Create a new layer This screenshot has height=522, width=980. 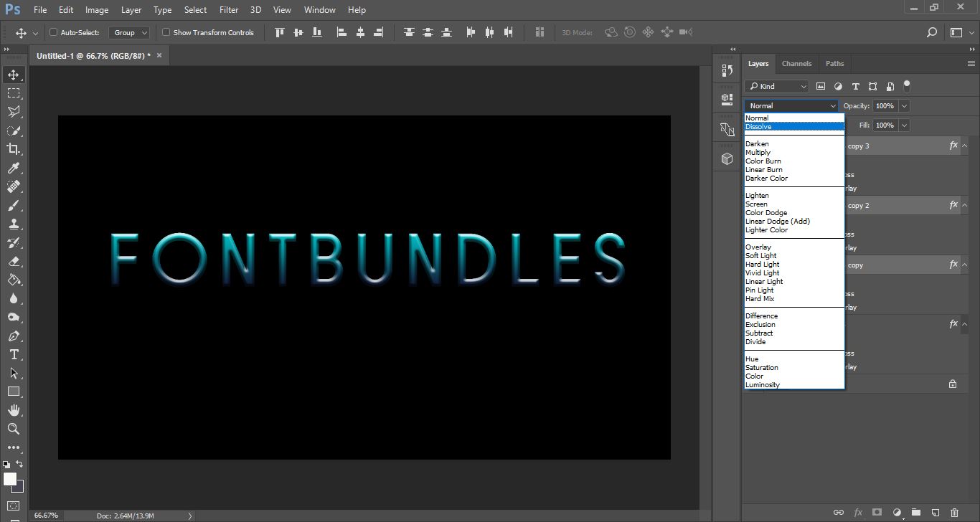pyautogui.click(x=935, y=513)
